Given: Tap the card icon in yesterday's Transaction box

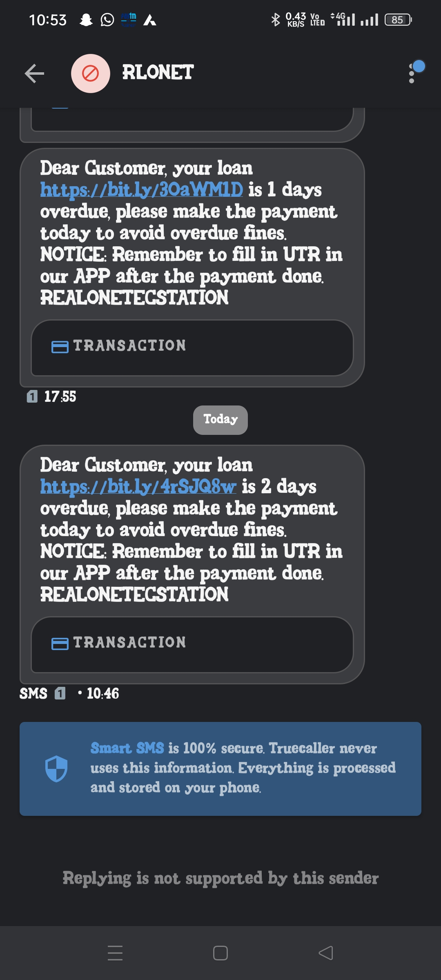Looking at the screenshot, I should 60,347.
